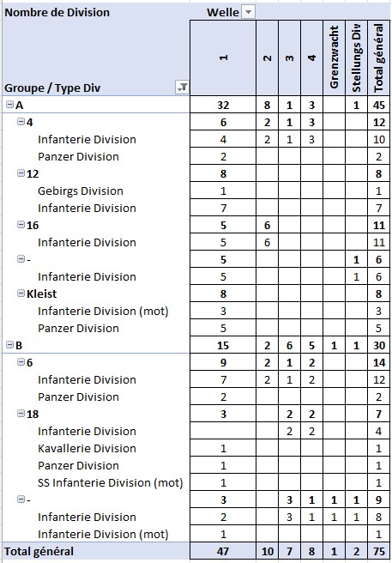Collapse army 6 under group B
The image size is (392, 563).
coord(21,362)
